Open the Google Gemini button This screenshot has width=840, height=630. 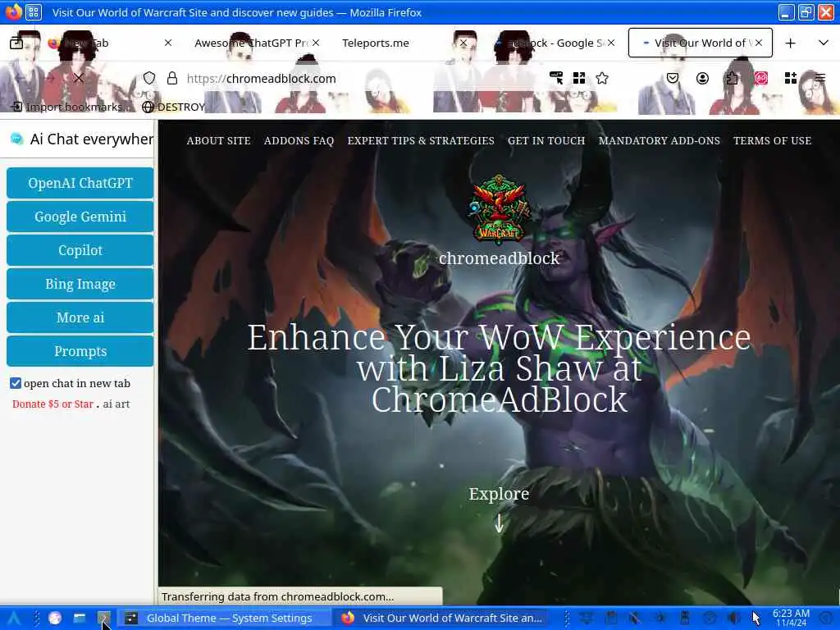click(80, 217)
